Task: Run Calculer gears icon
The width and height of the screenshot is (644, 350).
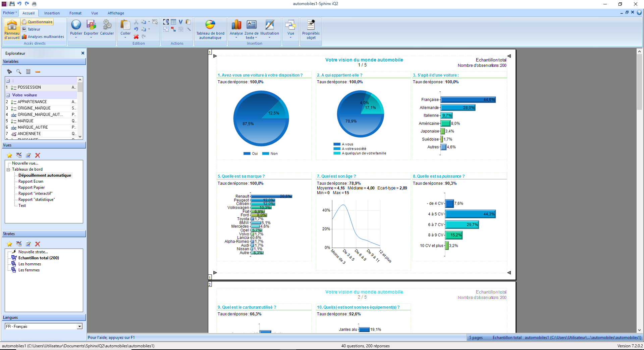Action: click(107, 25)
